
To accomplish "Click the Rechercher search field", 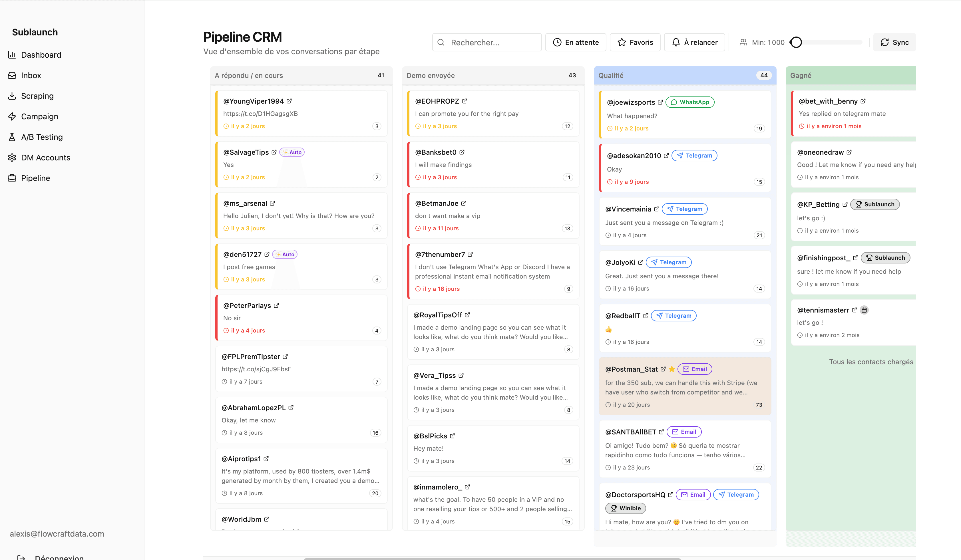I will 487,42.
